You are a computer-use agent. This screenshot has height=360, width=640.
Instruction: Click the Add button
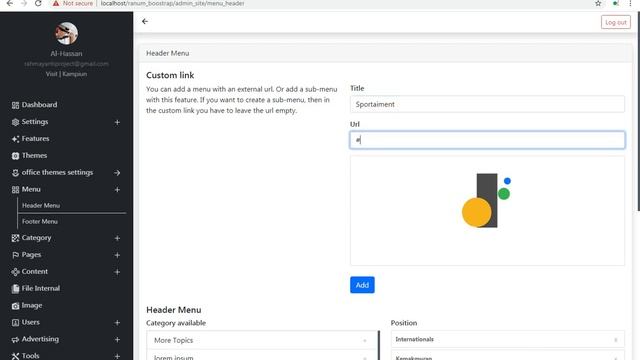[362, 285]
